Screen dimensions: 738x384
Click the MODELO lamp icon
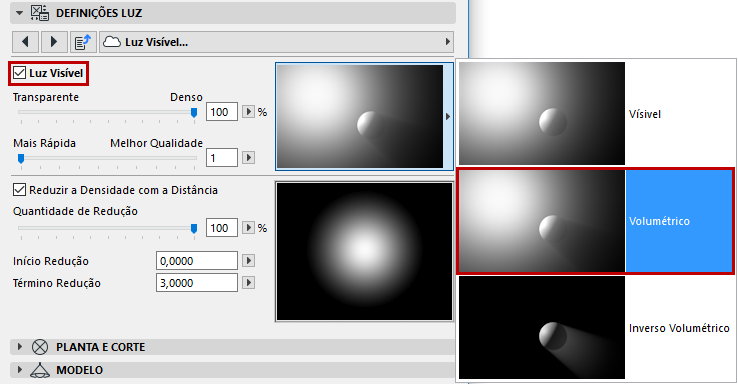pyautogui.click(x=40, y=370)
